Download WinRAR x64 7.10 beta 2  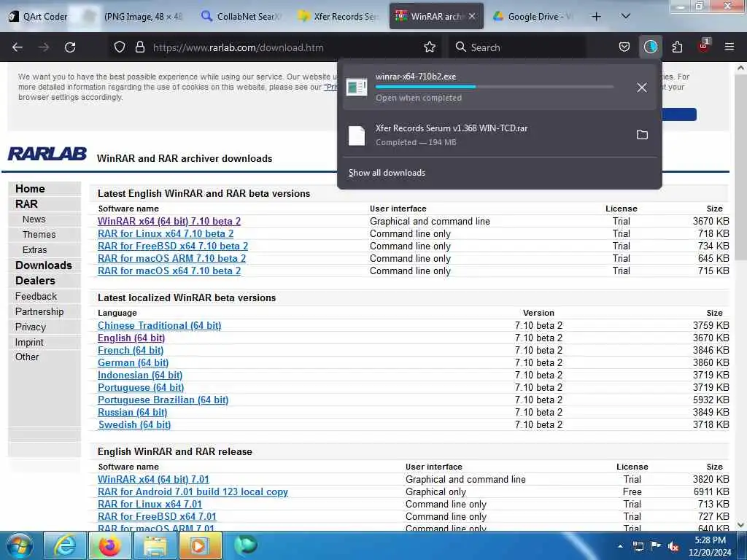pos(169,221)
